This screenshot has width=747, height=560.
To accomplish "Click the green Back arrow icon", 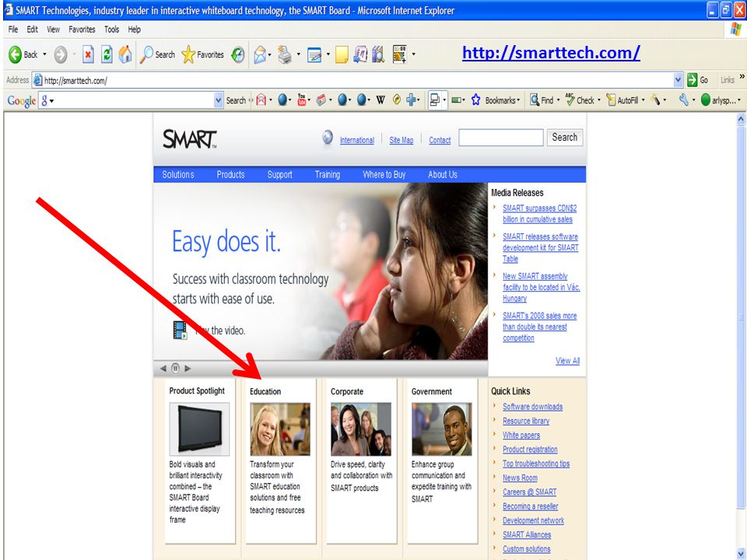I will click(x=16, y=54).
